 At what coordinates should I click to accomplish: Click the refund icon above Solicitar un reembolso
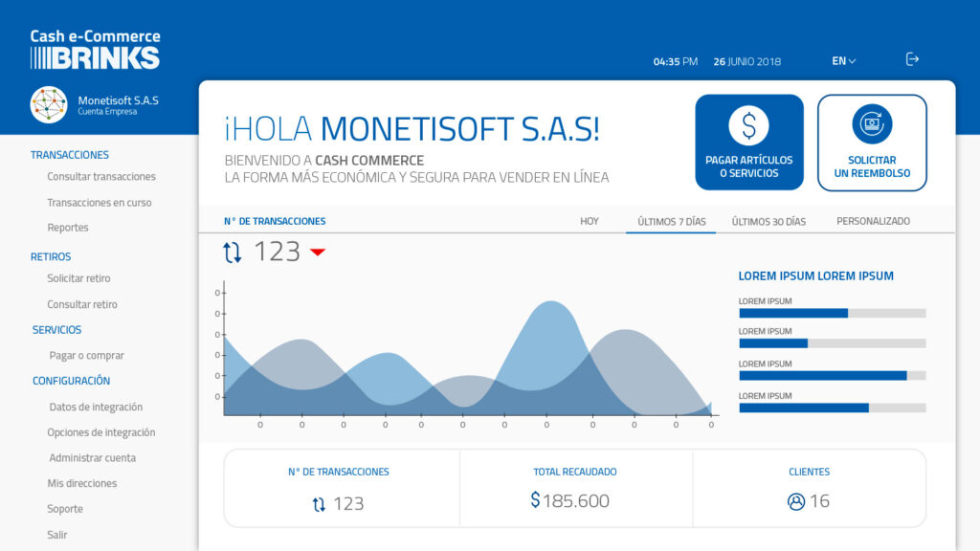(872, 123)
